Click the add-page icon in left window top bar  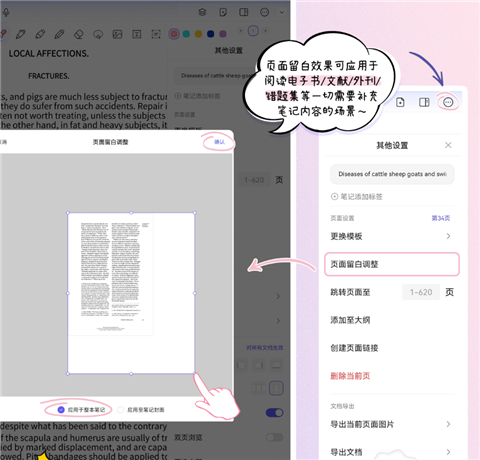223,12
